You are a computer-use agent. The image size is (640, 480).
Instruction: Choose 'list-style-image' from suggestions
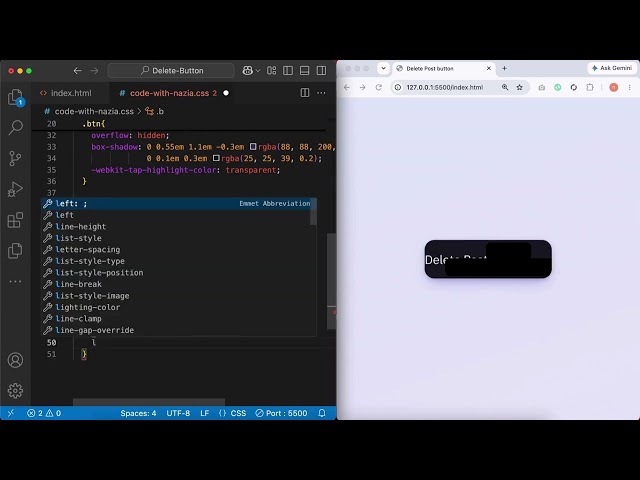point(179,296)
